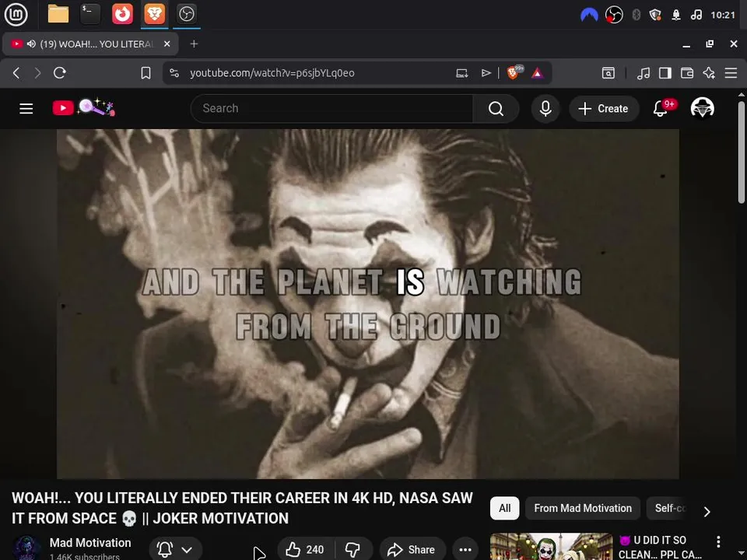Launch the Terminal from the taskbar
The height and width of the screenshot is (560, 747).
(x=90, y=14)
